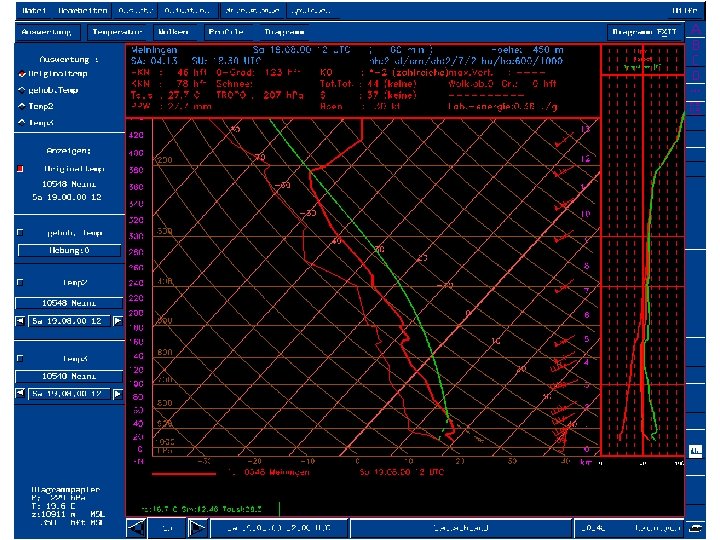Click bottom bar station 10548 selector
This screenshot has width=720, height=540.
[x=629, y=528]
